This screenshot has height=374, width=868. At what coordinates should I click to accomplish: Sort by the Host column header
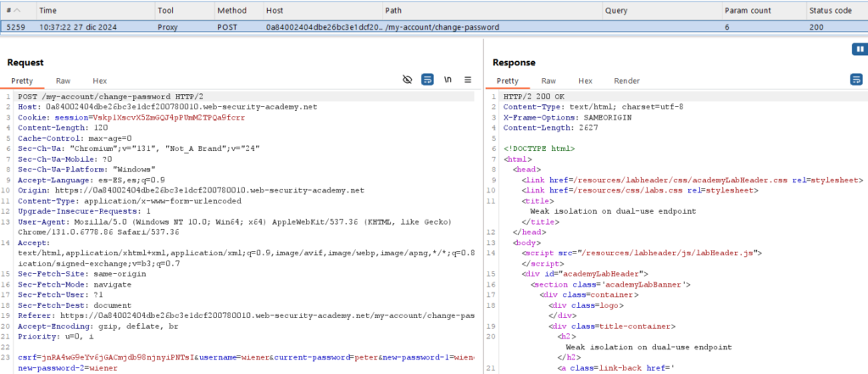[x=322, y=10]
